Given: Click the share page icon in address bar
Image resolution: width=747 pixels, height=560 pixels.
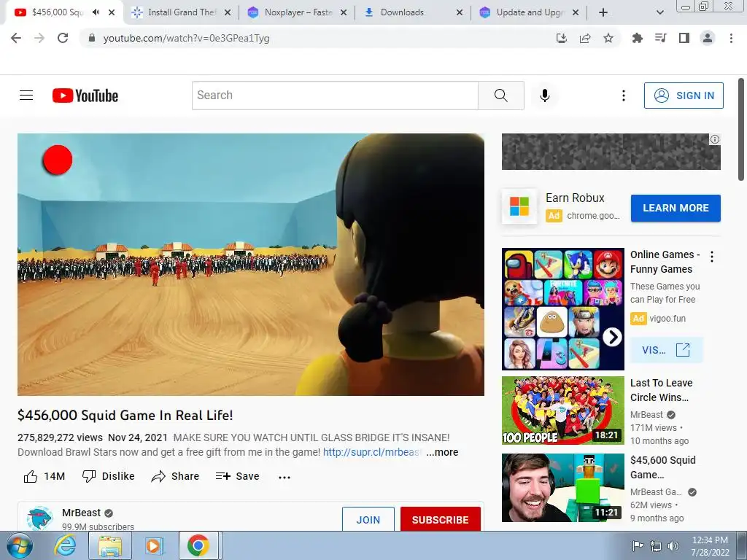Looking at the screenshot, I should coord(585,38).
